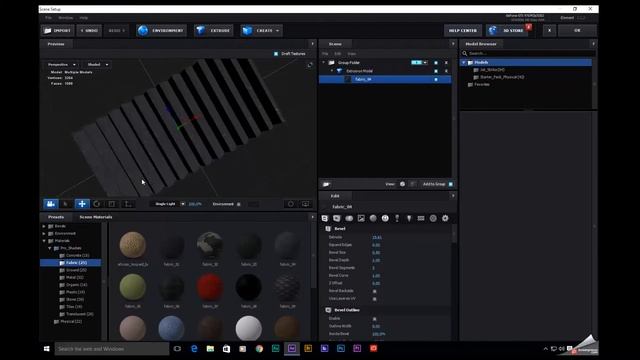
Task: Switch to the Presets tab
Action: click(x=56, y=217)
